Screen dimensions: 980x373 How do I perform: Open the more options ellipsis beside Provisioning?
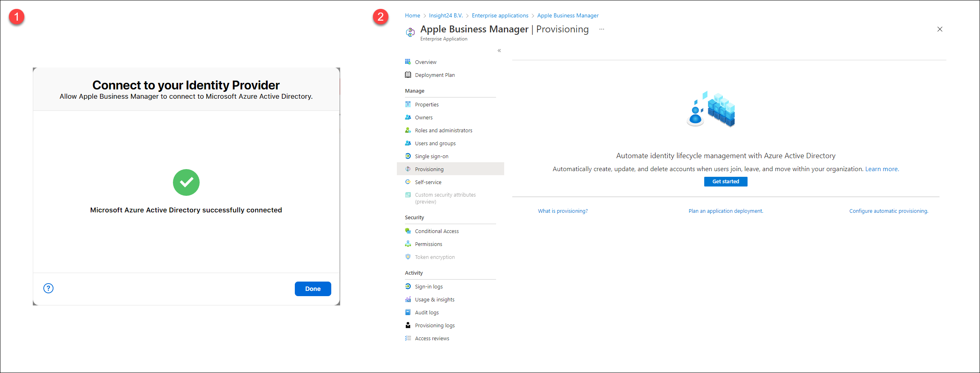(602, 29)
